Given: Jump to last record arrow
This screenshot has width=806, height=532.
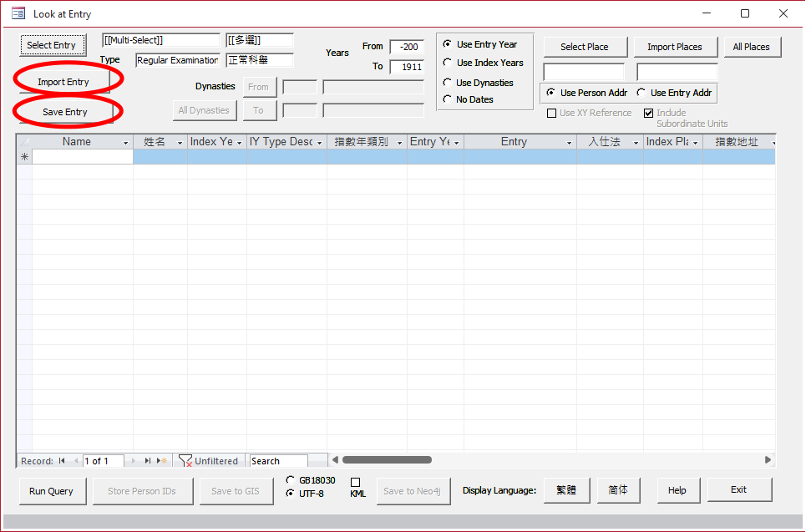Looking at the screenshot, I should tap(148, 461).
